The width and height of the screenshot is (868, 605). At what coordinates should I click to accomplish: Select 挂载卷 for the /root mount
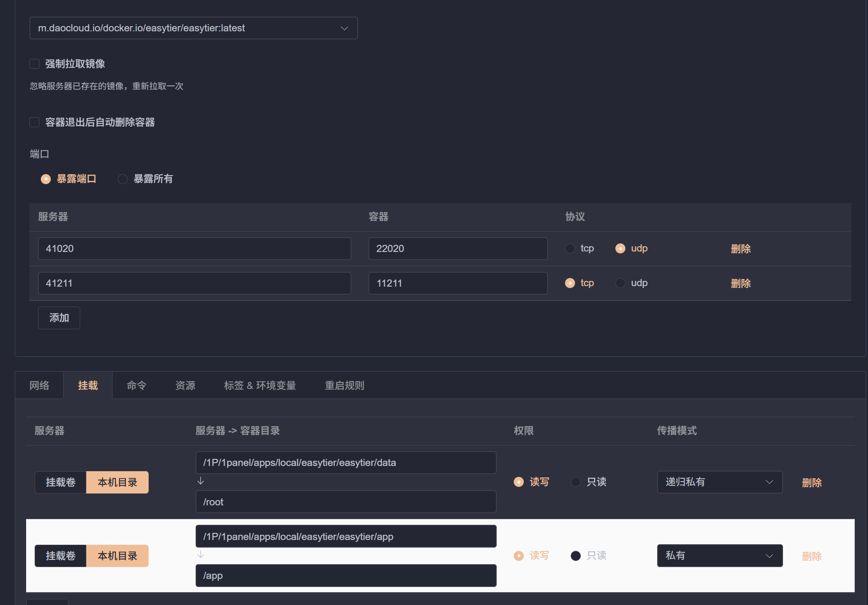click(x=61, y=483)
